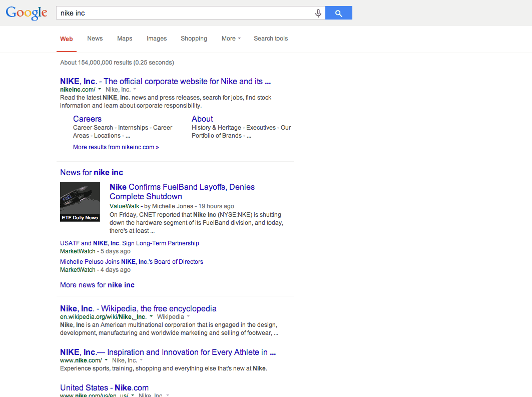Click More news for nike inc

97,285
